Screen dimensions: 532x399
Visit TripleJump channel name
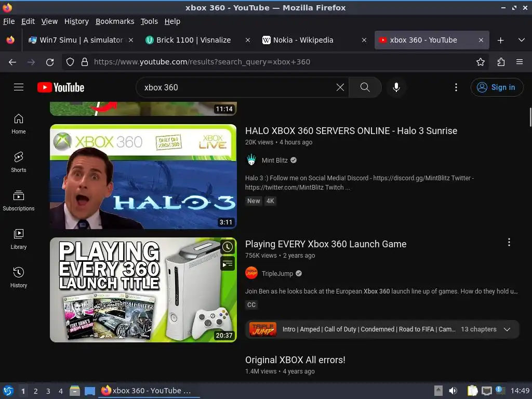(x=277, y=273)
